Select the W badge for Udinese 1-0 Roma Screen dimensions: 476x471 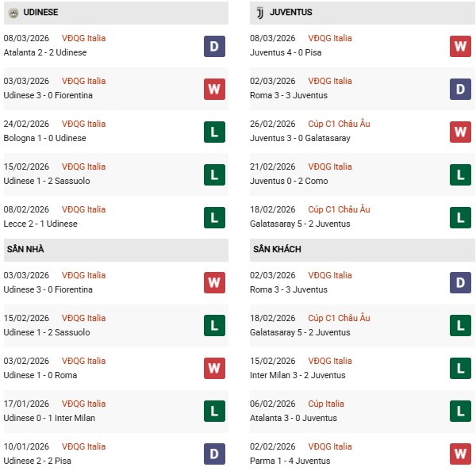pyautogui.click(x=214, y=369)
